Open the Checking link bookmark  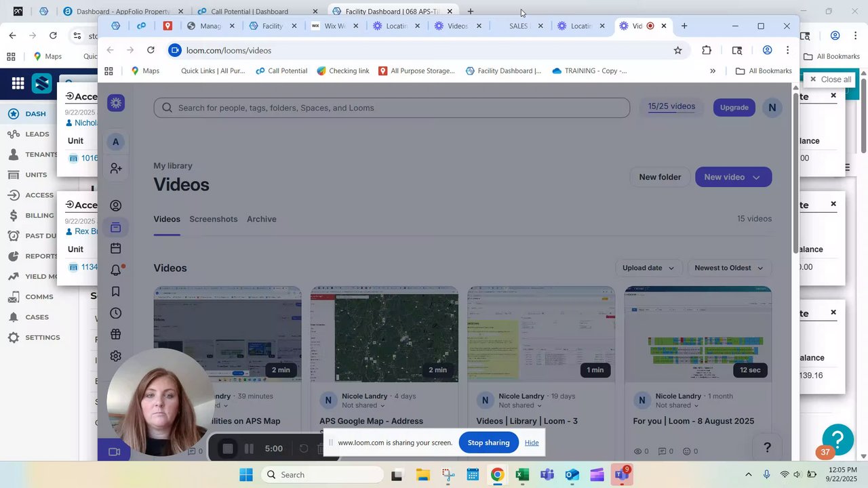click(343, 70)
